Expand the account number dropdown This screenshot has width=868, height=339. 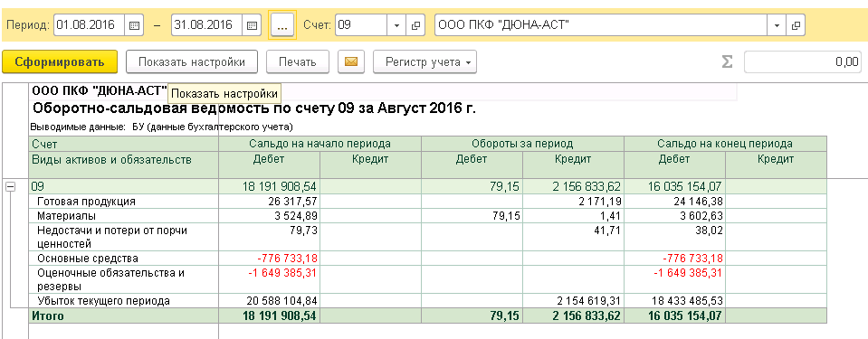(396, 25)
